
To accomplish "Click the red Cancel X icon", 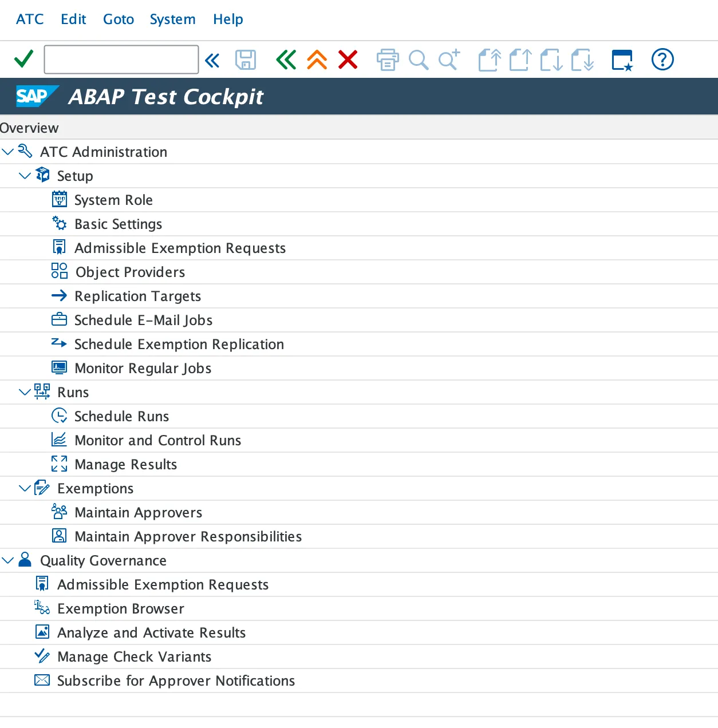I will (x=348, y=60).
